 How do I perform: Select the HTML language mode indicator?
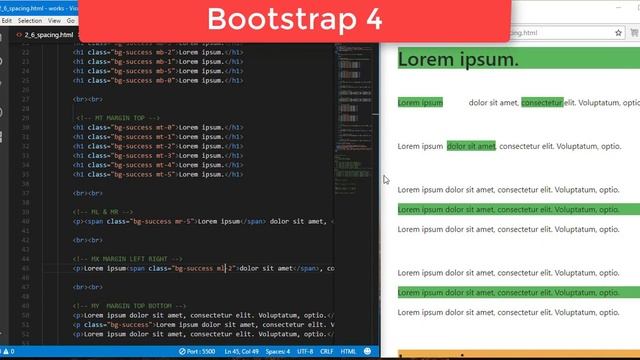(x=348, y=351)
